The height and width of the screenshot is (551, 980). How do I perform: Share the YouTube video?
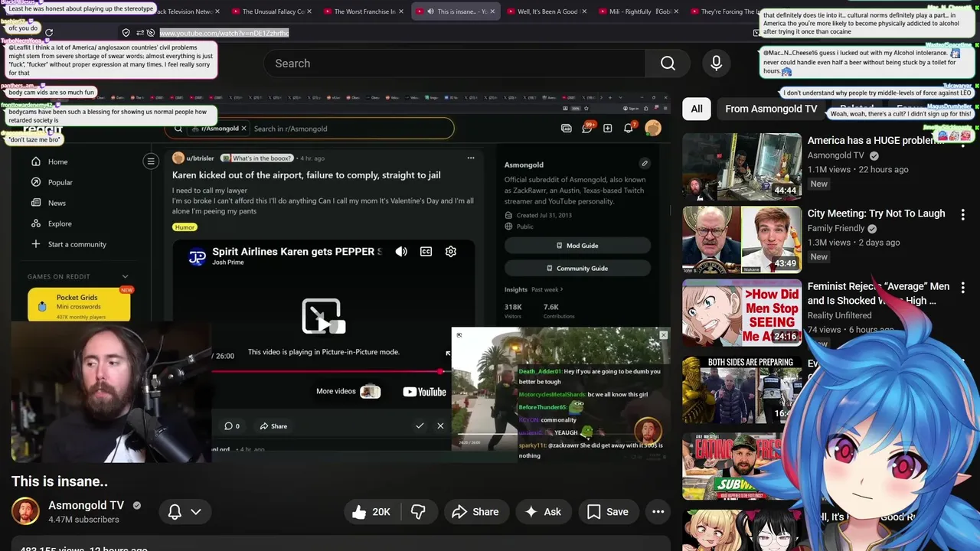[x=475, y=512]
